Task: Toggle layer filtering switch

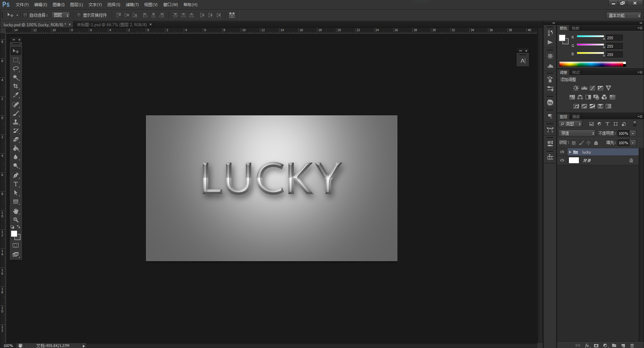Action: pos(635,124)
